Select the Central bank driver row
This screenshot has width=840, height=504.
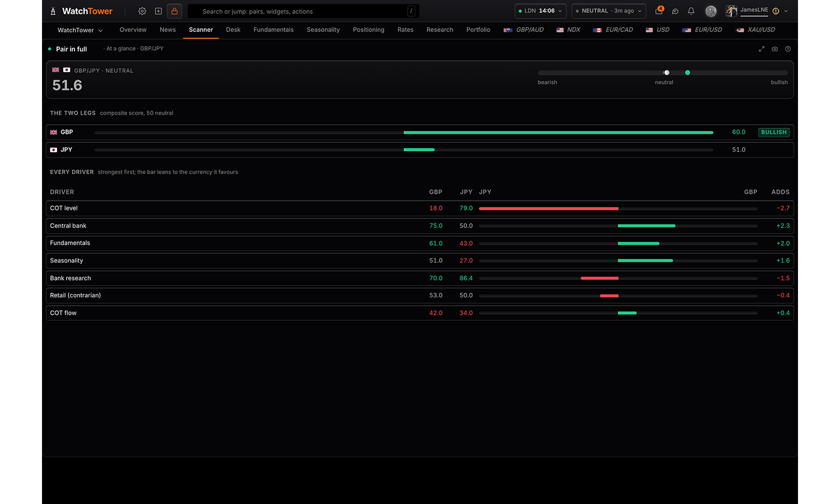click(x=420, y=226)
